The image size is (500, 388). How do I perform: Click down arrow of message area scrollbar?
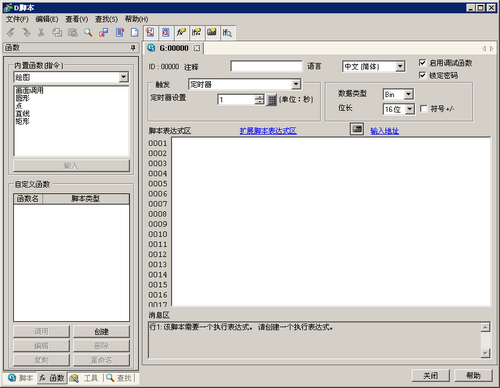pos(485,353)
